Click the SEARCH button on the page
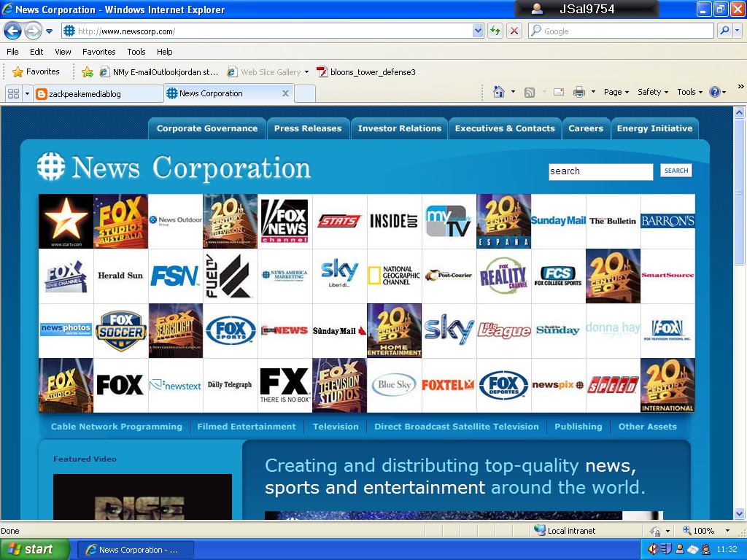This screenshot has height=560, width=747. (x=676, y=171)
